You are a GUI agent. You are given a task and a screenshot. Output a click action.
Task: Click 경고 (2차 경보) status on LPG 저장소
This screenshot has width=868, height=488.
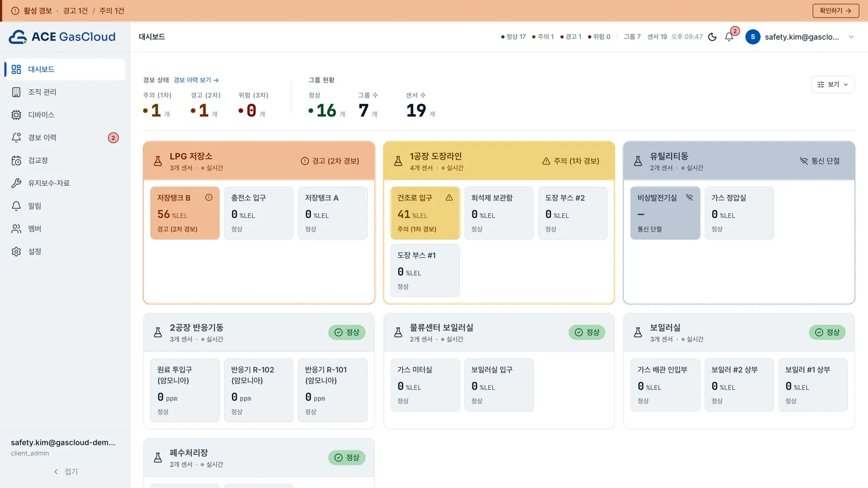(330, 161)
